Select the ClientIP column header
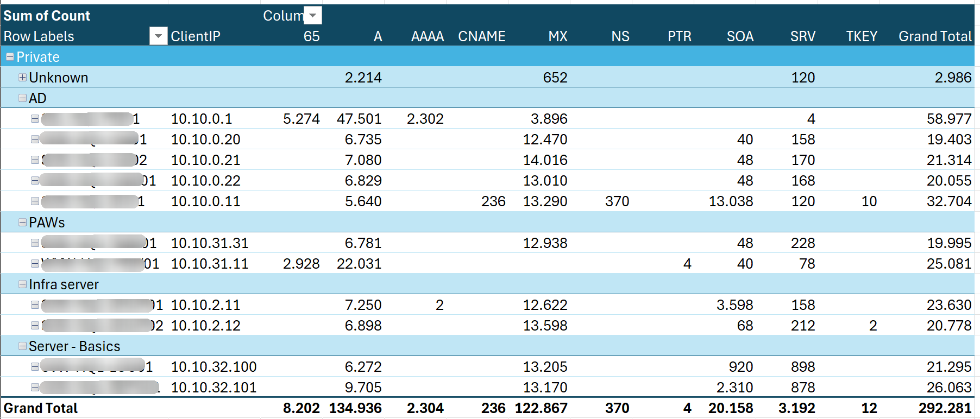Screen dimensions: 980x419 196,36
